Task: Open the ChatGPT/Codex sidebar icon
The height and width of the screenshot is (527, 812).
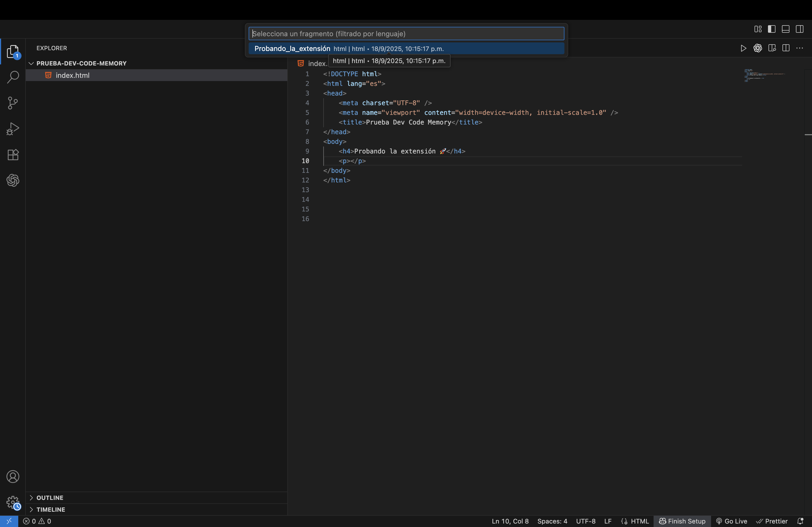Action: coord(13,180)
